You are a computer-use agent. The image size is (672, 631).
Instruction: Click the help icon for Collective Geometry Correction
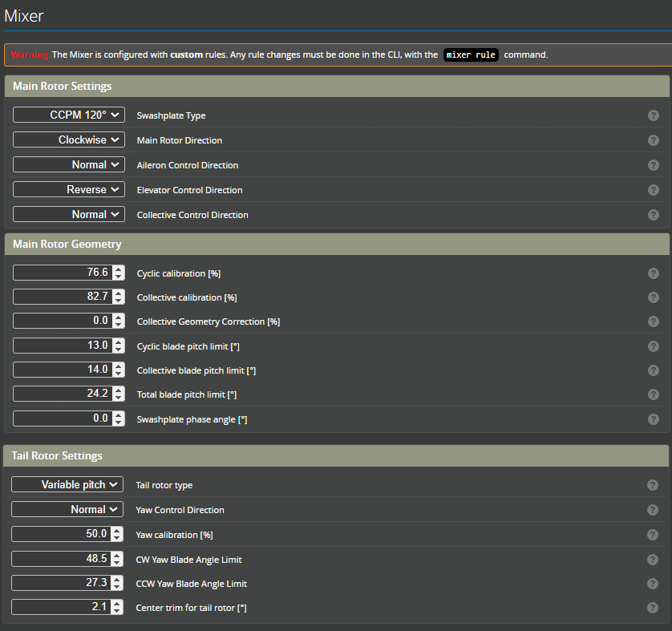(x=653, y=321)
